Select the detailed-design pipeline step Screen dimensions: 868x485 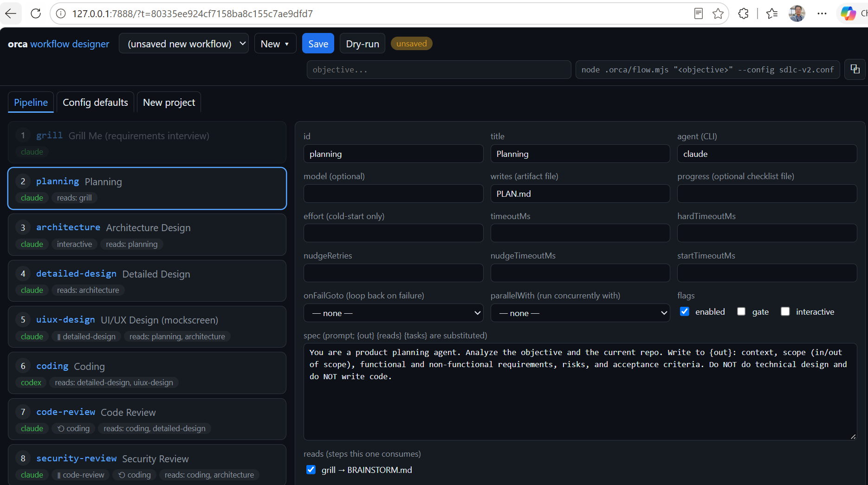coord(147,281)
